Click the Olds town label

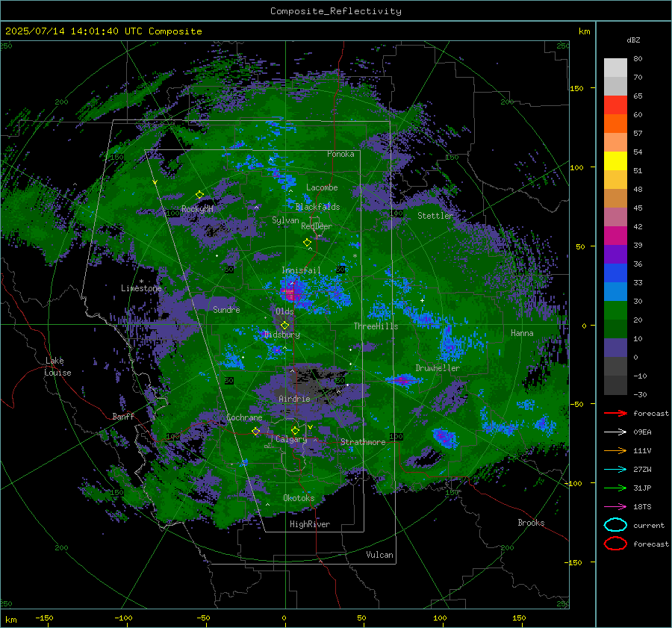(284, 311)
